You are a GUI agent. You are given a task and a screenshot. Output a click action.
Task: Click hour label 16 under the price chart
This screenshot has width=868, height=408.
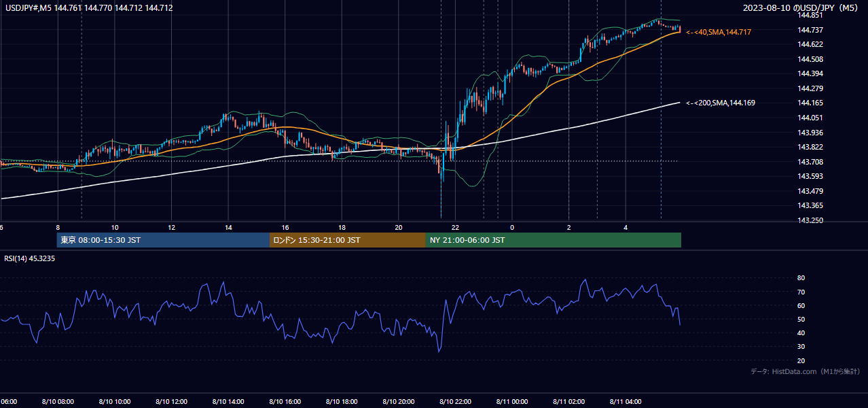(x=285, y=228)
